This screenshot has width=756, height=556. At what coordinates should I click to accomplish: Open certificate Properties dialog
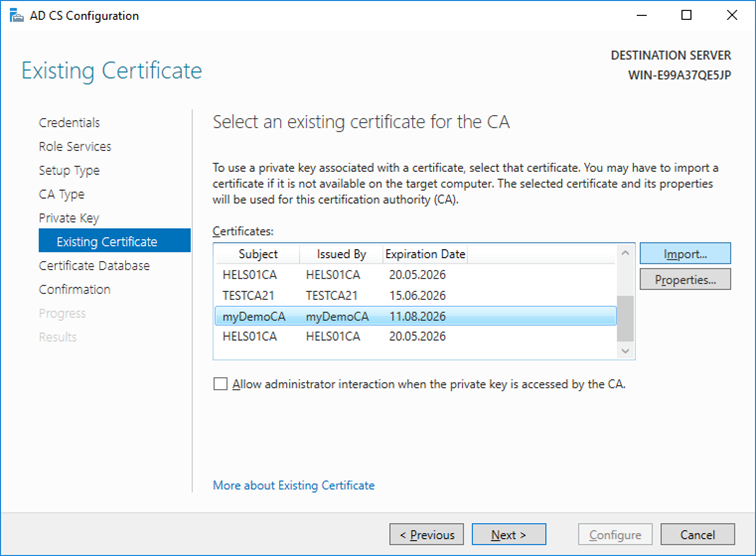click(685, 280)
